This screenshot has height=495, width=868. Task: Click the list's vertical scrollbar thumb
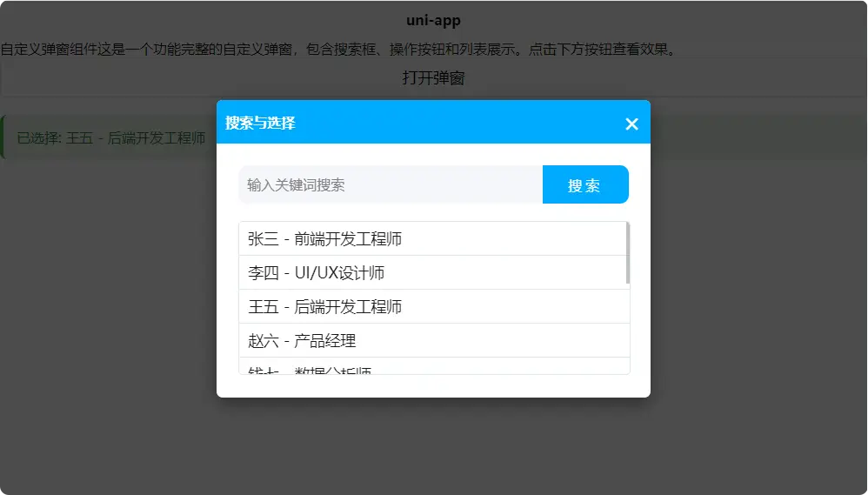click(628, 252)
